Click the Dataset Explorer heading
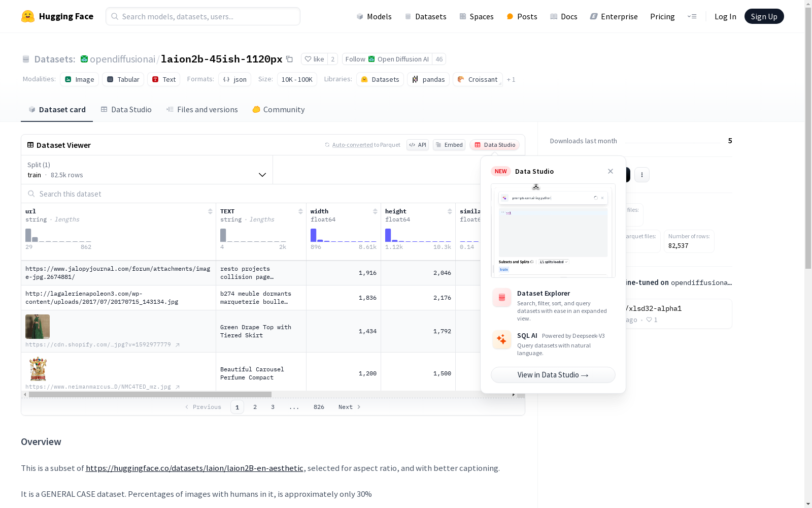 (x=544, y=293)
